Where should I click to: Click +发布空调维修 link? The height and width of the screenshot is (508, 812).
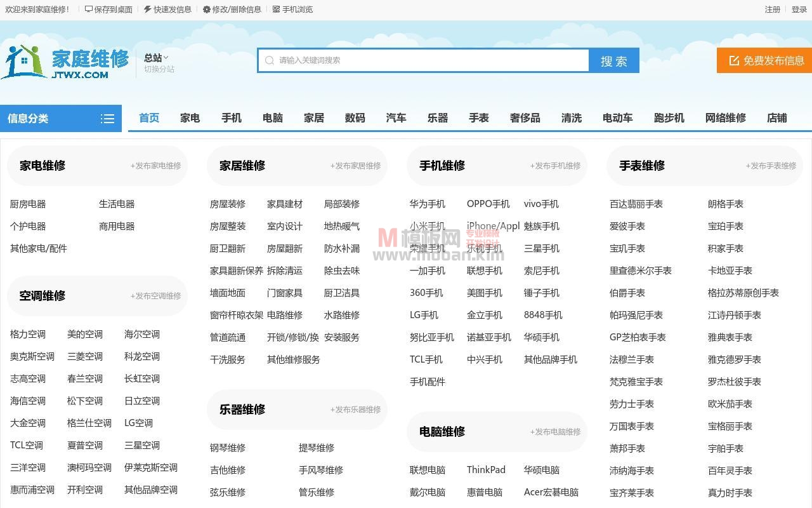pyautogui.click(x=155, y=296)
